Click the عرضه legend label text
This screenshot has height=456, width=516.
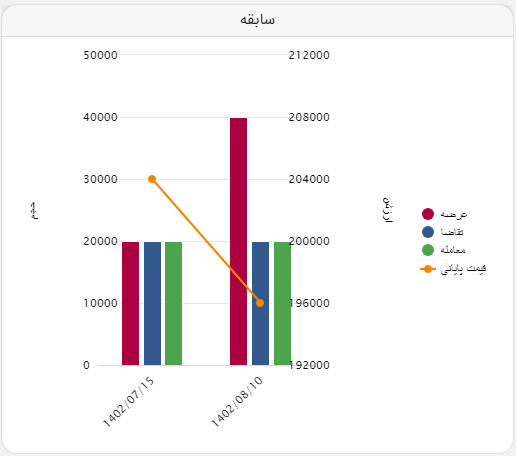click(x=454, y=214)
